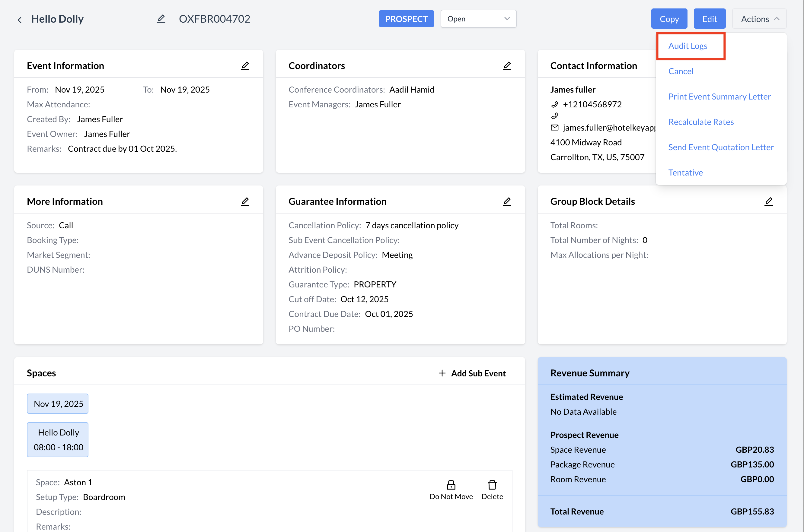Screen dimensions: 804x532
Task: Click the back arrow beside Hello Dolly
Action: tap(20, 20)
